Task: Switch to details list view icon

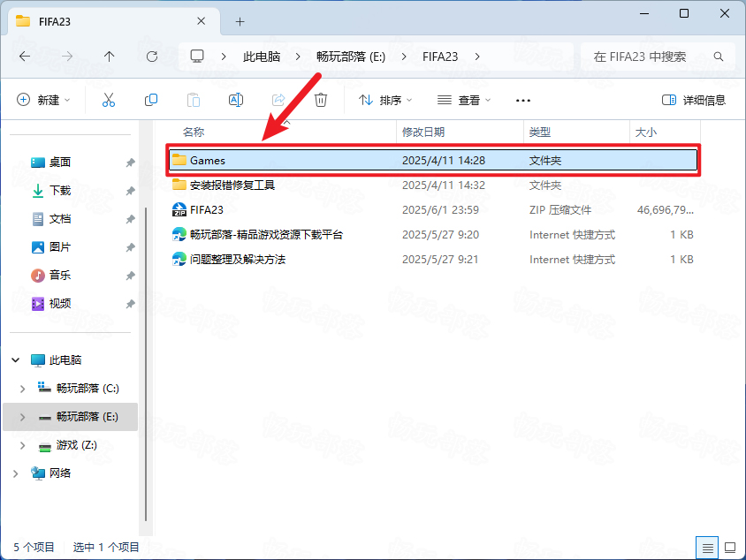Action: click(x=707, y=548)
